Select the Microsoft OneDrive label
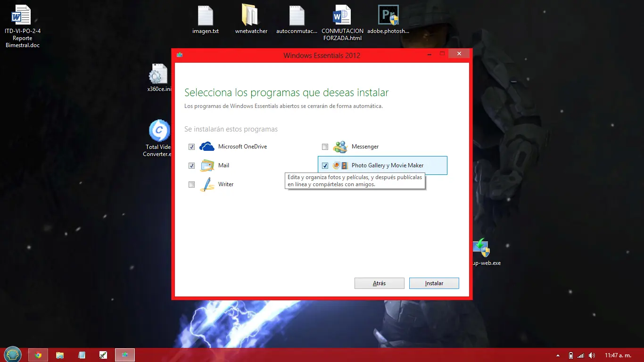 [x=242, y=147]
